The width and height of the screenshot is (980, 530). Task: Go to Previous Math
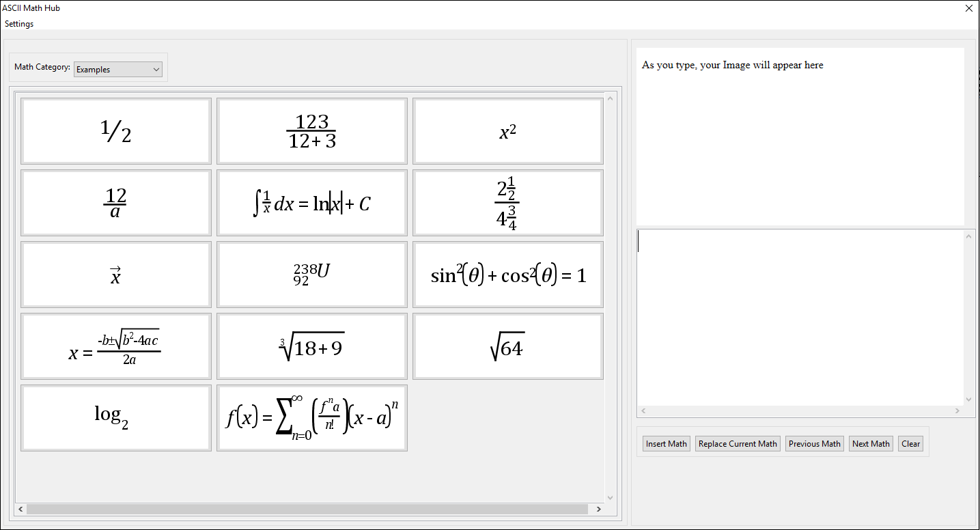815,444
